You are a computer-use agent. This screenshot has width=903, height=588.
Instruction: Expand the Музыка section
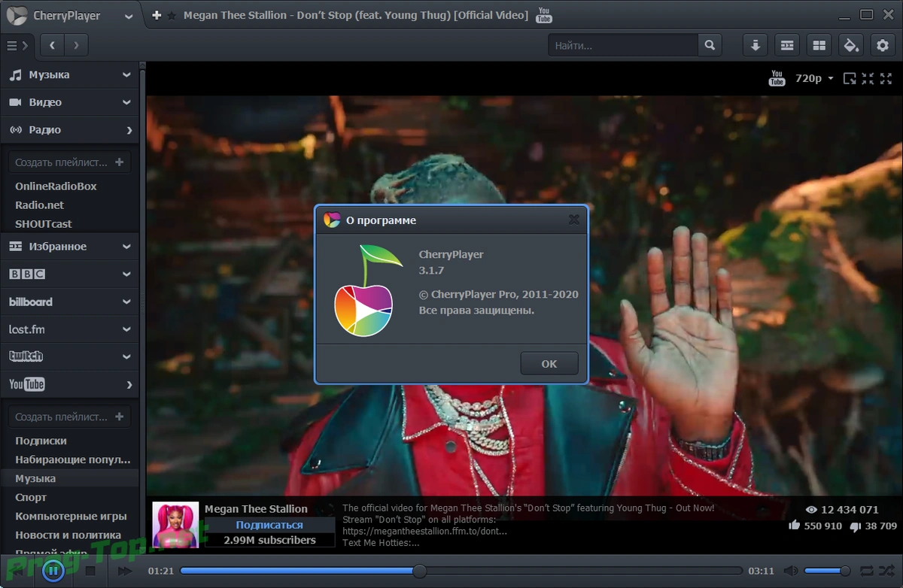point(69,74)
